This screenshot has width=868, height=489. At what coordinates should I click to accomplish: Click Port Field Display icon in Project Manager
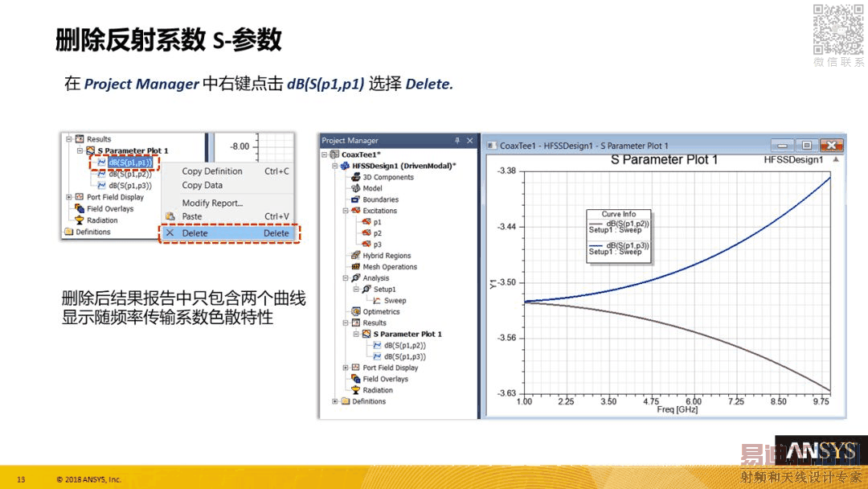point(356,368)
